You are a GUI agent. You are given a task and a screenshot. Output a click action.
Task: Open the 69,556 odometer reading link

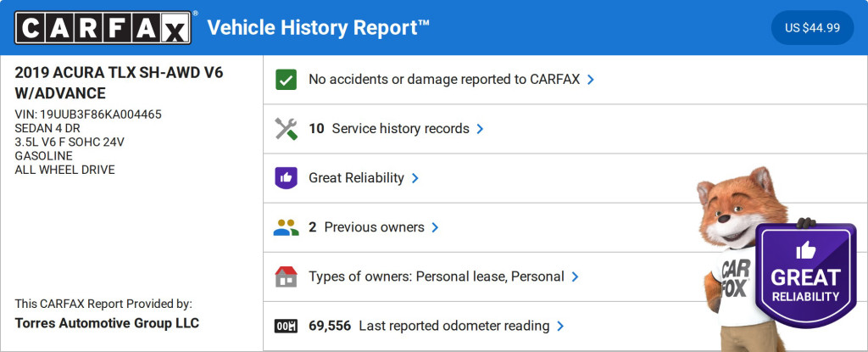[428, 326]
